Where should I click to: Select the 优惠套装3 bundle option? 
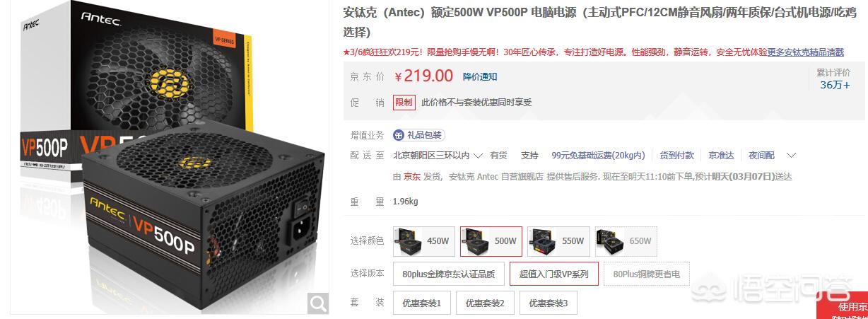coord(549,303)
